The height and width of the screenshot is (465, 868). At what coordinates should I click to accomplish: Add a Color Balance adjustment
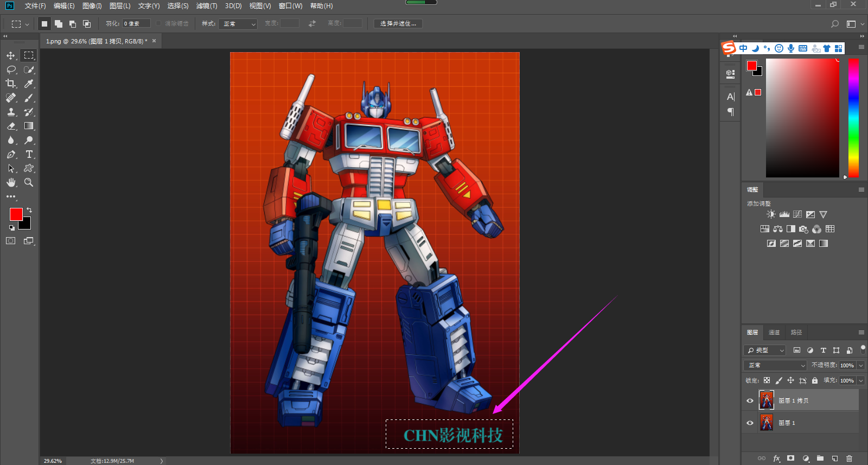coord(778,229)
